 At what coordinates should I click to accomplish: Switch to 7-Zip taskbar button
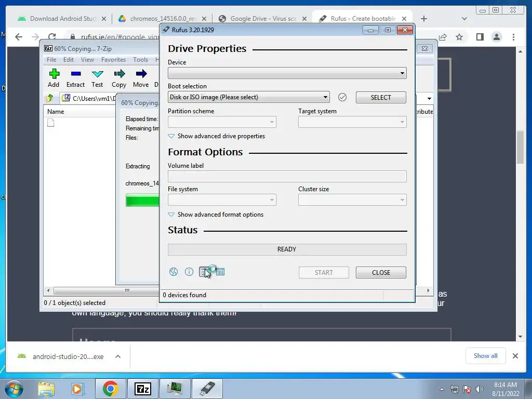point(142,389)
